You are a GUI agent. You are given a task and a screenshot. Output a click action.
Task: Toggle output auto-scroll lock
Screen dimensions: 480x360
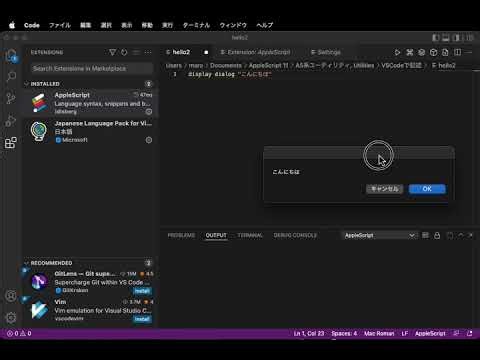pyautogui.click(x=437, y=235)
